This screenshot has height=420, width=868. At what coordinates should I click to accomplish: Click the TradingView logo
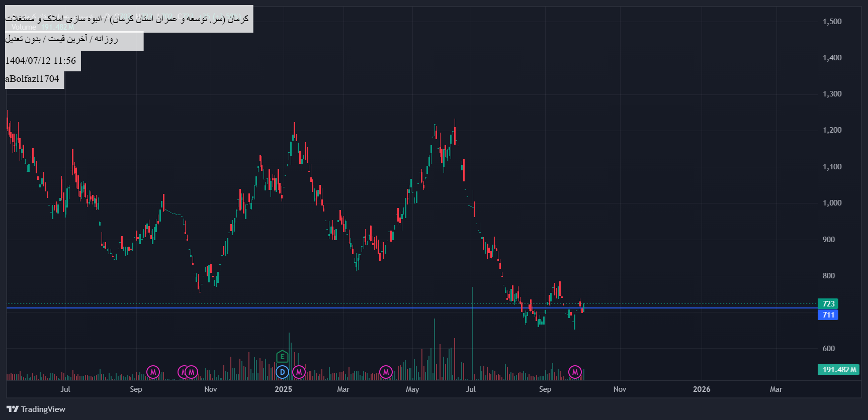pyautogui.click(x=36, y=409)
